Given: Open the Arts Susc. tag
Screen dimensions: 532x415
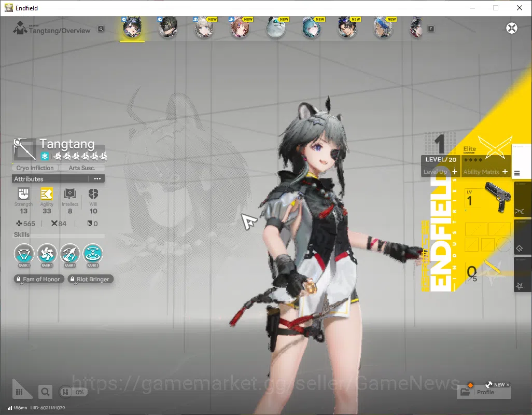Looking at the screenshot, I should (82, 168).
